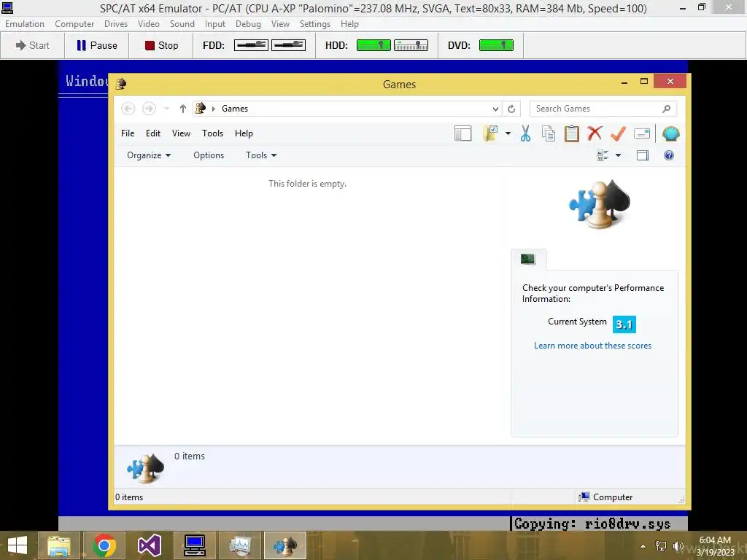Click the Back arrow in Games window

click(128, 109)
